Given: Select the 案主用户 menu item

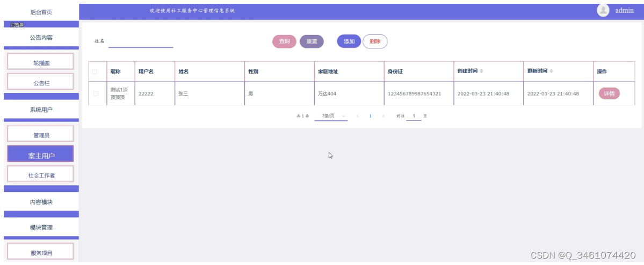Looking at the screenshot, I should tap(41, 154).
